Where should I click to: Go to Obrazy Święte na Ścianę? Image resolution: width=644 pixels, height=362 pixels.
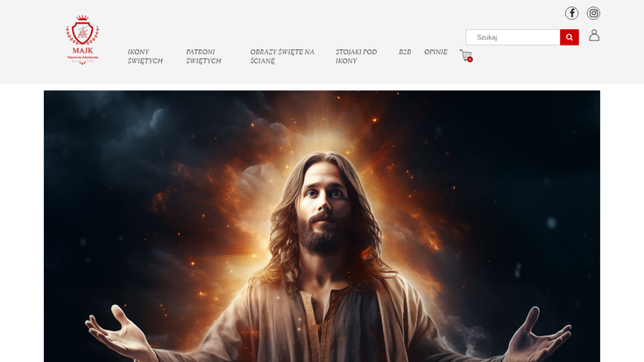(x=282, y=56)
